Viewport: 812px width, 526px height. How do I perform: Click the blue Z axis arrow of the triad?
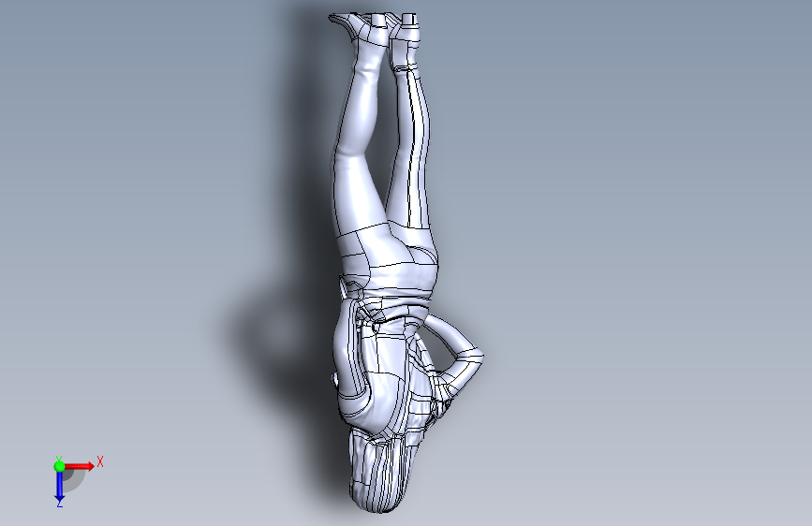[x=60, y=487]
